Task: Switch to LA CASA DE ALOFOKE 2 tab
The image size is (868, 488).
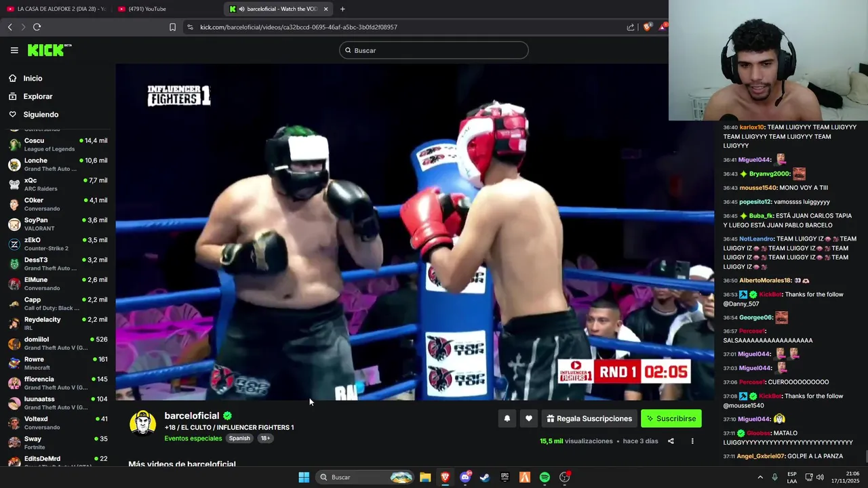Action: [x=56, y=9]
